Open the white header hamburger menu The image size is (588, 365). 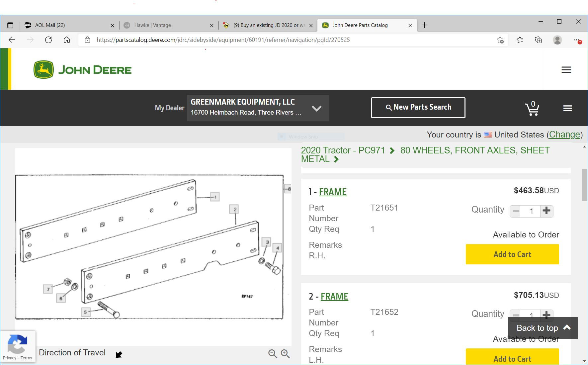[x=566, y=70]
